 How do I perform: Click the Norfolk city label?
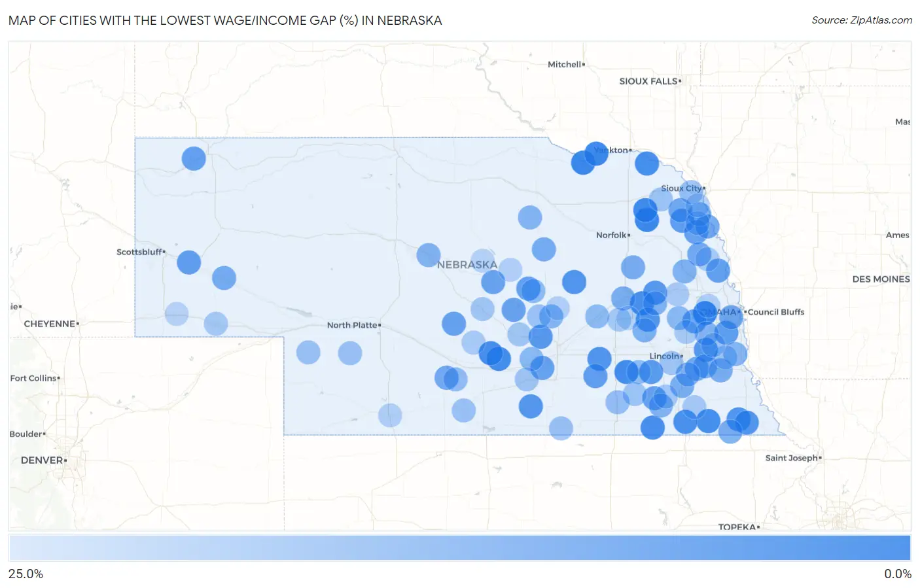[612, 235]
